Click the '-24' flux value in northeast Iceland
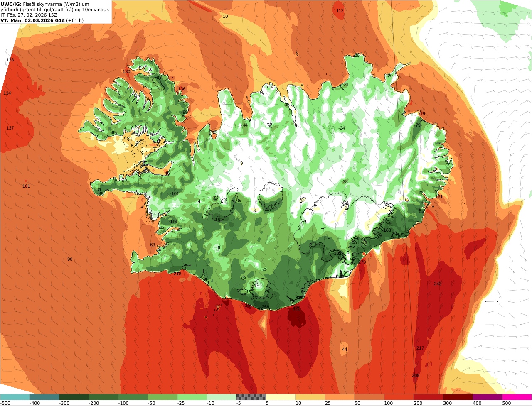This screenshot has width=532, height=406. 342,128
